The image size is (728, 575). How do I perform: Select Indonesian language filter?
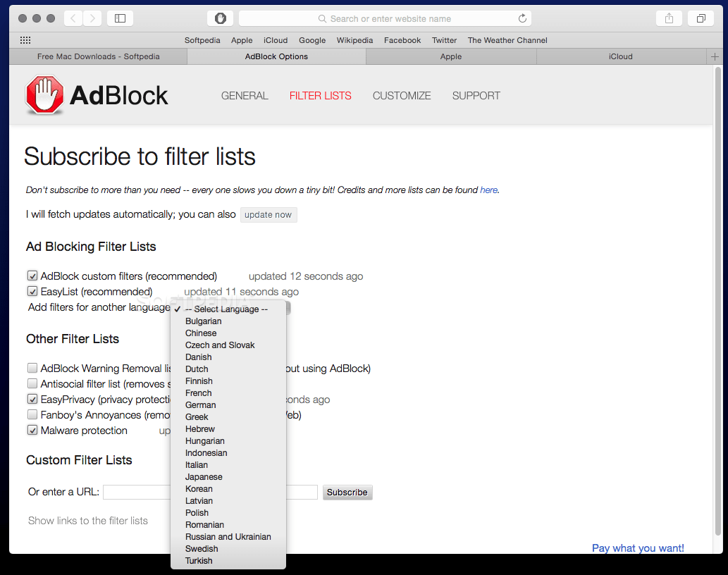tap(228, 453)
